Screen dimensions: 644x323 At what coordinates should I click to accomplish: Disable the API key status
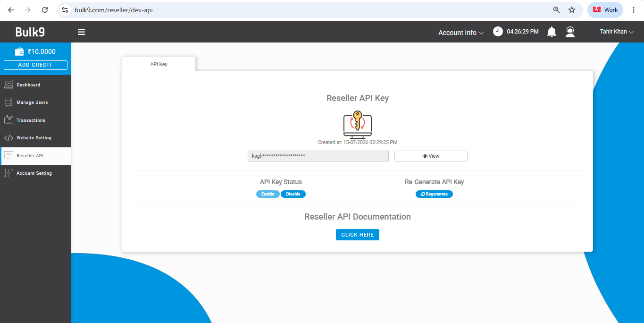click(293, 194)
